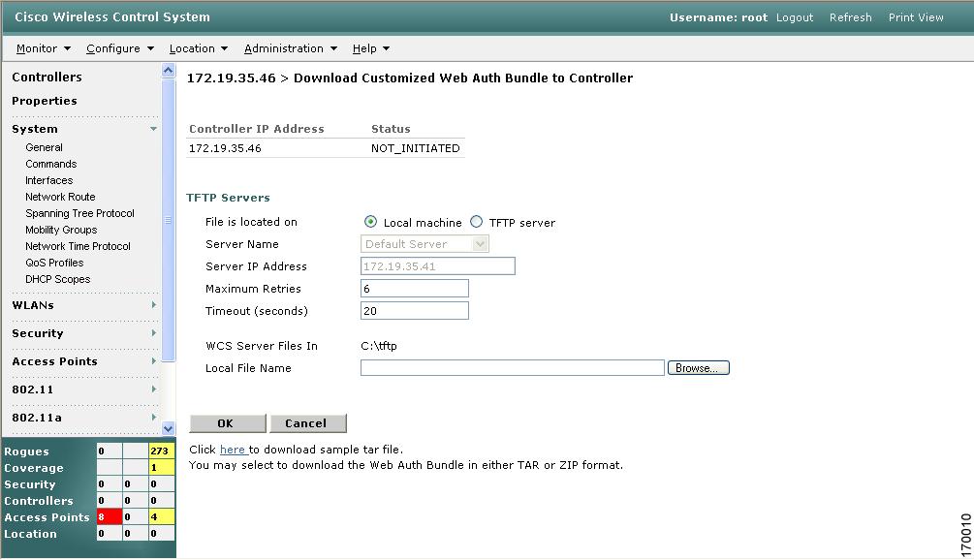Click Access Points red alarm count 8
Screen dimensions: 974x560
tap(110, 516)
